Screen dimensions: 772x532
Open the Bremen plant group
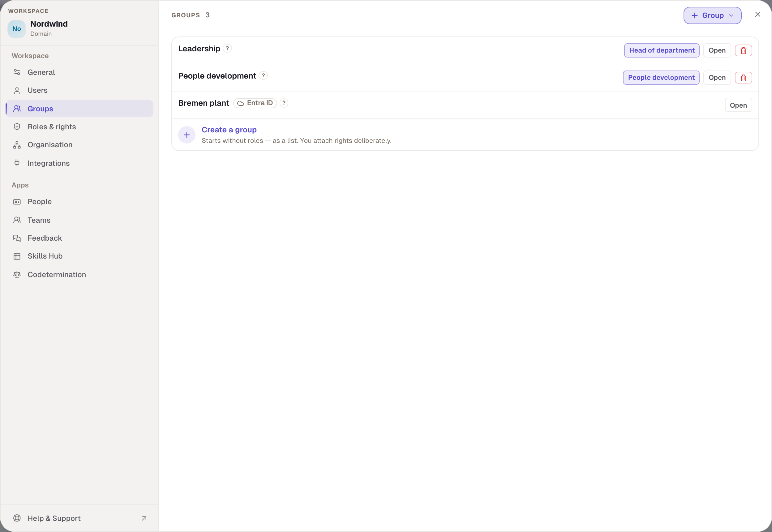[x=738, y=105]
